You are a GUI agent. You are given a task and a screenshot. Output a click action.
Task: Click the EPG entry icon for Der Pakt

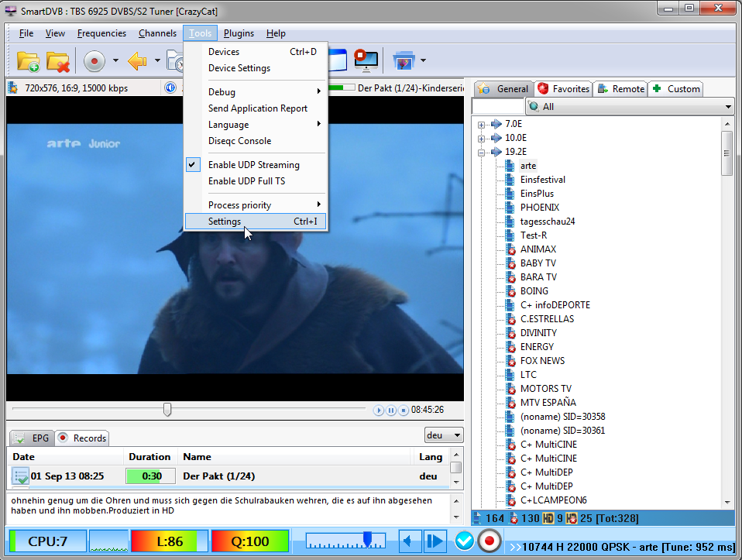point(20,476)
